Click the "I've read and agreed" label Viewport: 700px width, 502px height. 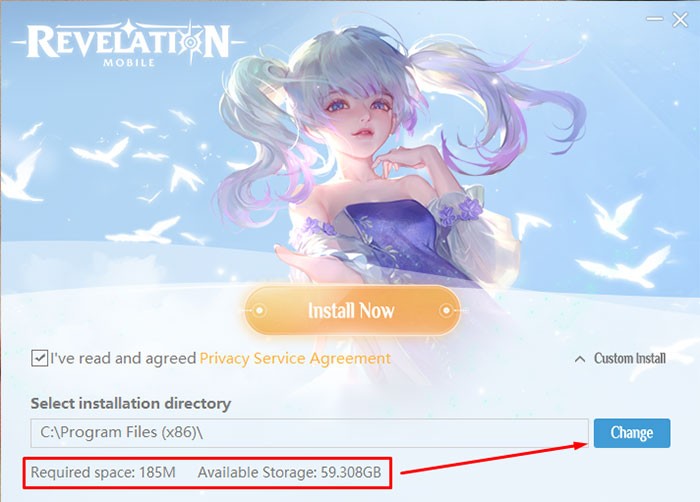point(123,358)
